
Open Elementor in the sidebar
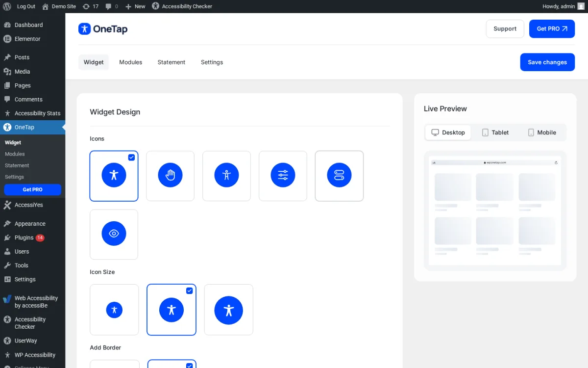tap(32, 39)
